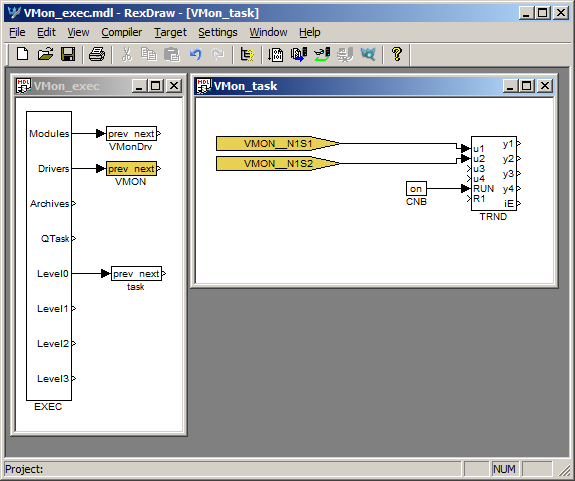Open the Compiler menu
This screenshot has height=481, width=575.
(121, 32)
